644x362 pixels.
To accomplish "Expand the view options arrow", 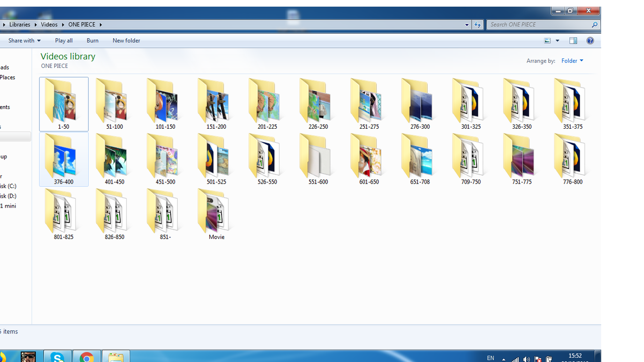I will tap(557, 41).
